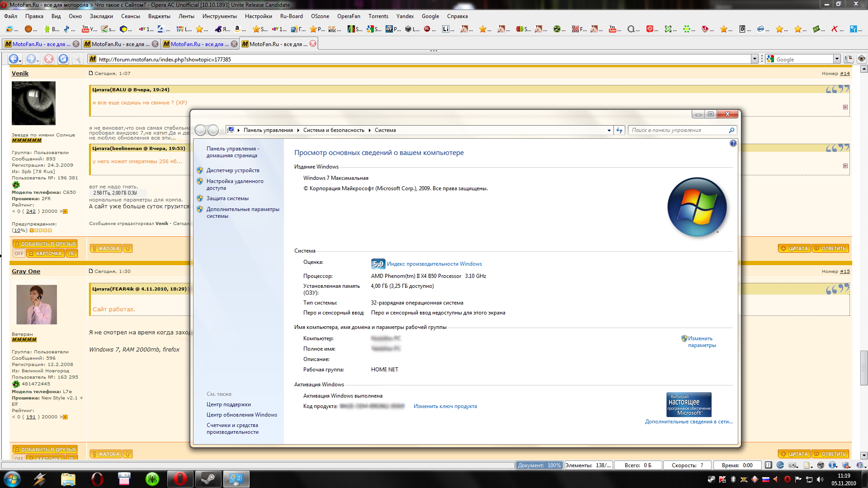Click Изменить ключ продукта link
Viewport: 868px width, 488px height.
click(445, 406)
